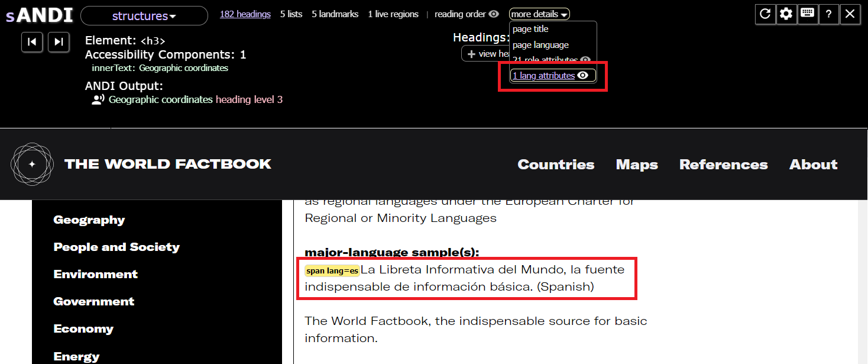Expand the more details dropdown

tap(538, 14)
